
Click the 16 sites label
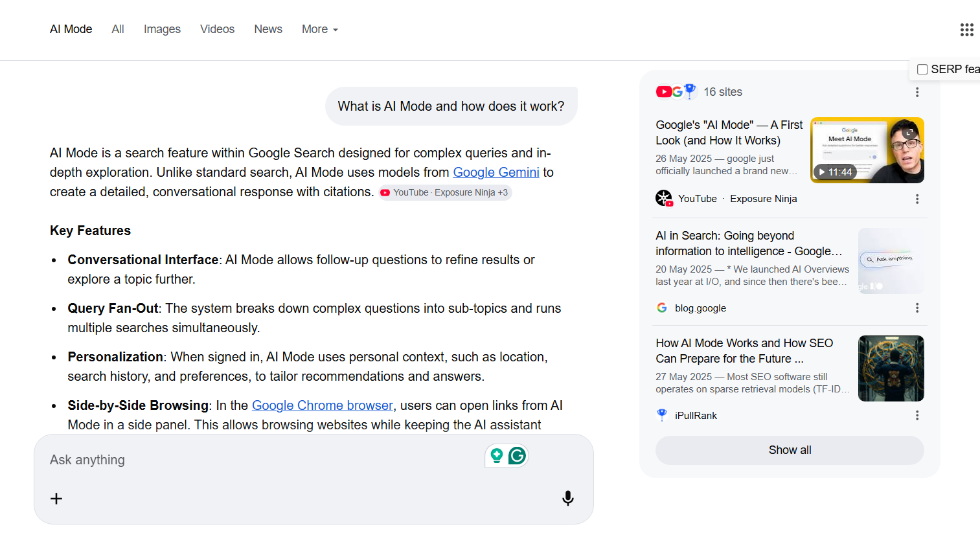pos(723,92)
